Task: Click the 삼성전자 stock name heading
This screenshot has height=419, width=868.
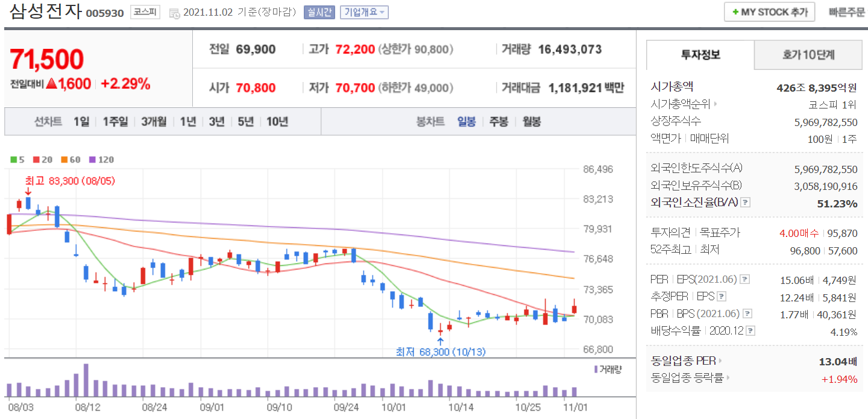Action: [x=45, y=12]
